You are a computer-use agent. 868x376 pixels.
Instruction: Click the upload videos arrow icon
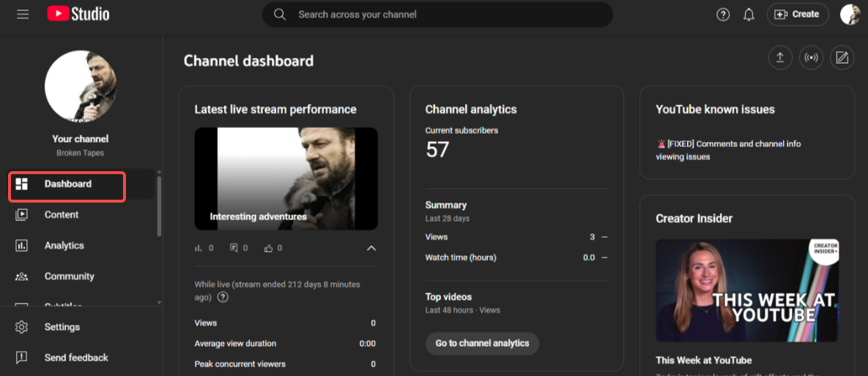pos(780,59)
